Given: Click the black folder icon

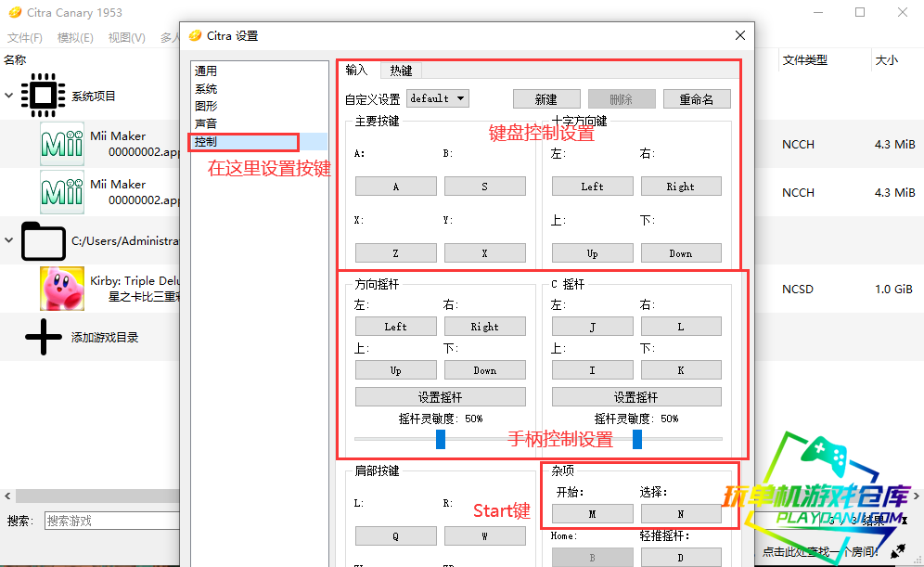Looking at the screenshot, I should [43, 241].
